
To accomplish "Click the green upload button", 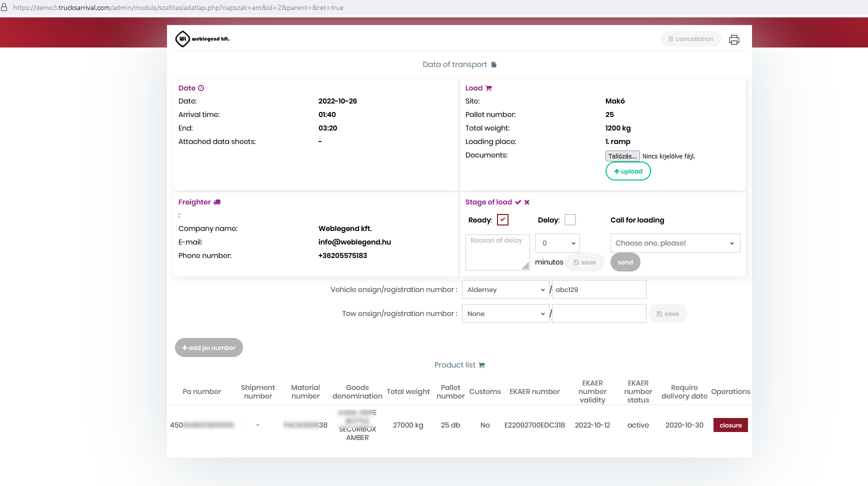I will [x=628, y=171].
